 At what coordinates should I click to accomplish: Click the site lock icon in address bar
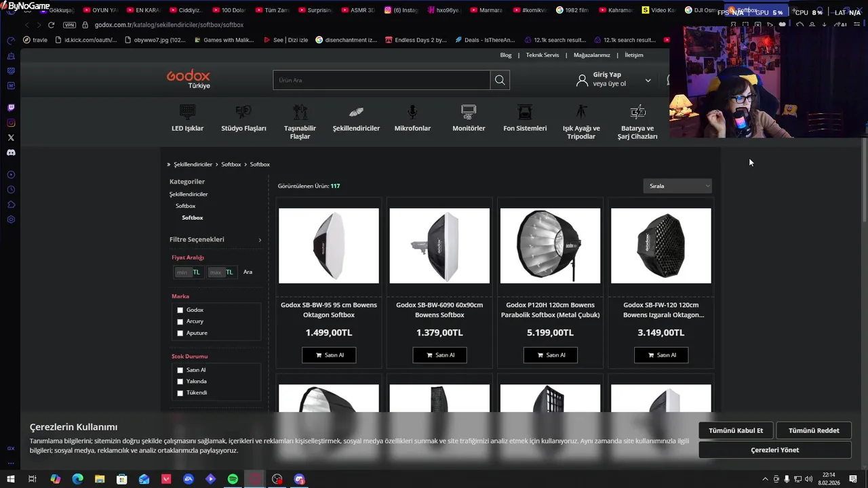(85, 25)
